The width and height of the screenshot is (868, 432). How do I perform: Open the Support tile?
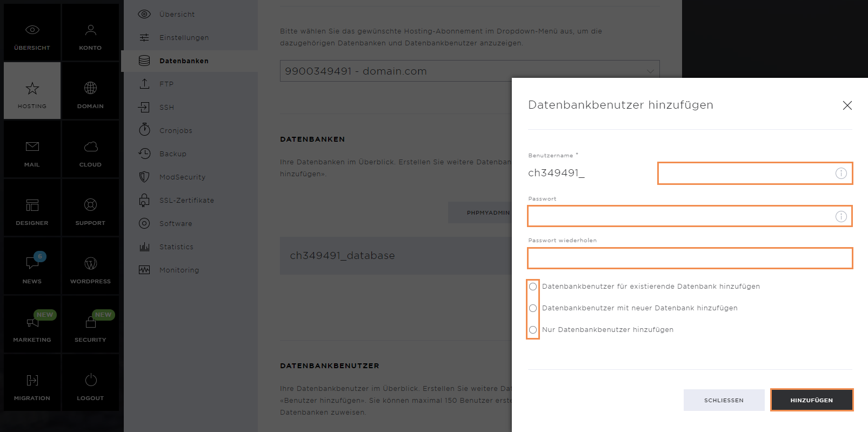click(90, 211)
